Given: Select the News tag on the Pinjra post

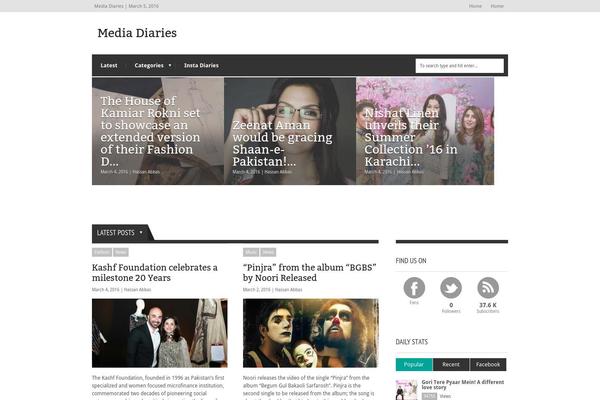Looking at the screenshot, I should tap(268, 252).
